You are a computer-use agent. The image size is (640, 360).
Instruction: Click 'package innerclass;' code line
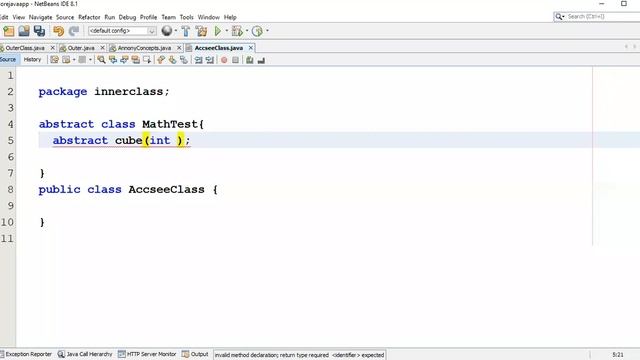tap(104, 91)
